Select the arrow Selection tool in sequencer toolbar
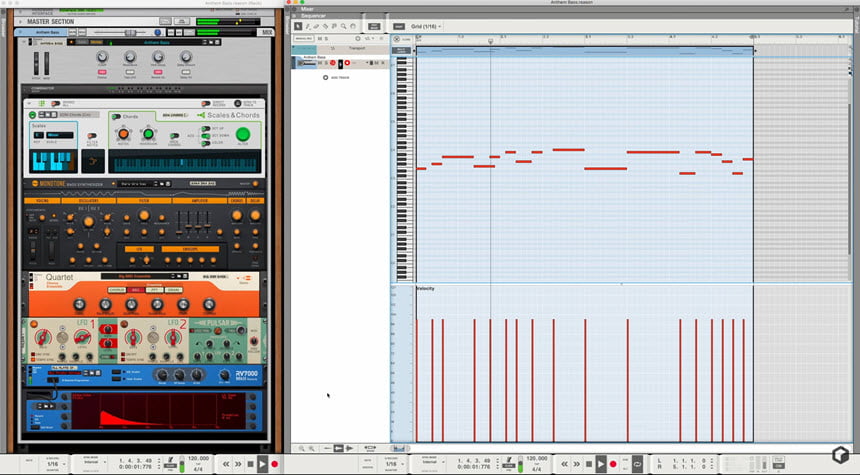The width and height of the screenshot is (860, 475). tap(298, 26)
